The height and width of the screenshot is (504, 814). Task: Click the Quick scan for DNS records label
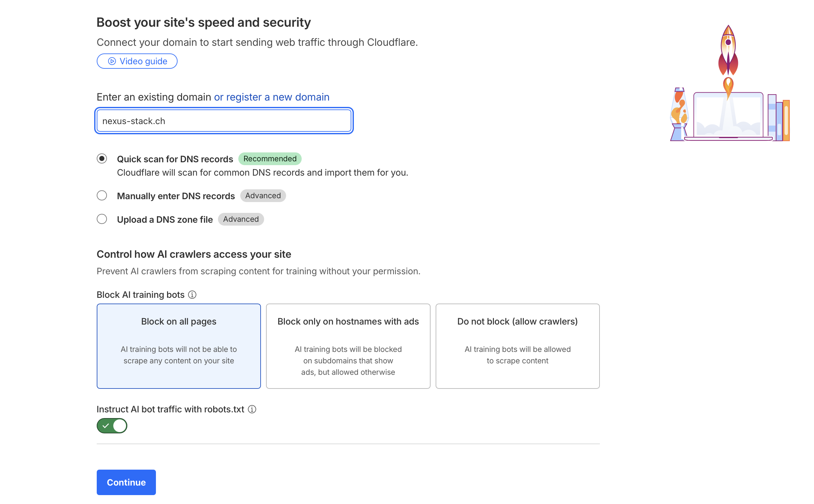175,159
